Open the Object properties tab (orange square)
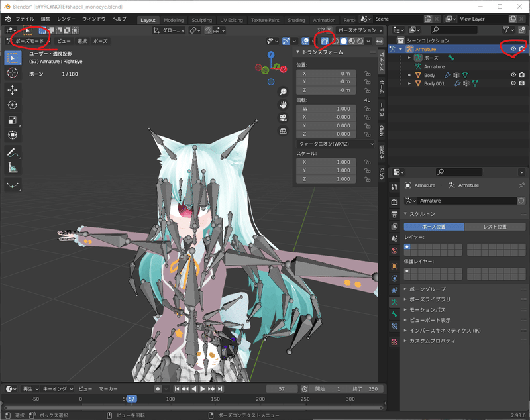The width and height of the screenshot is (530, 420). pyautogui.click(x=394, y=266)
